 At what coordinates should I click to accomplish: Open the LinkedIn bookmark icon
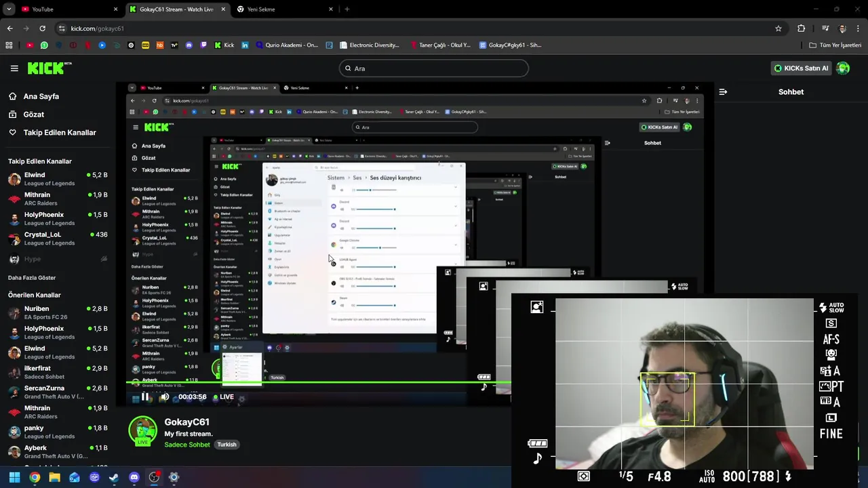[245, 45]
